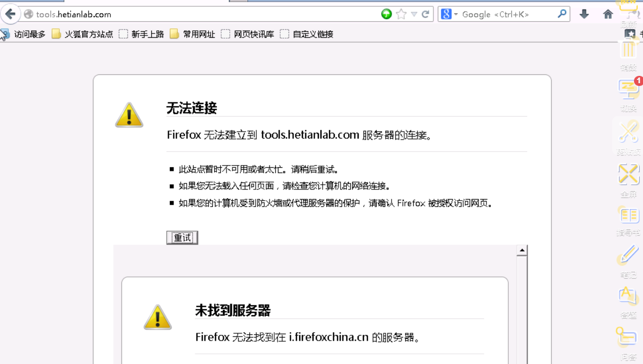643x364 pixels.
Task: Go back with the browser back arrow
Action: [10, 14]
